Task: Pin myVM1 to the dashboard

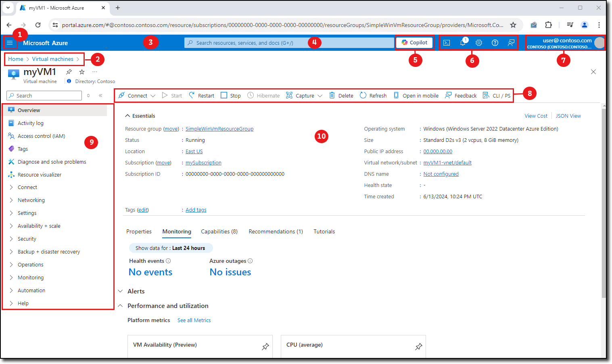Action: pos(69,72)
